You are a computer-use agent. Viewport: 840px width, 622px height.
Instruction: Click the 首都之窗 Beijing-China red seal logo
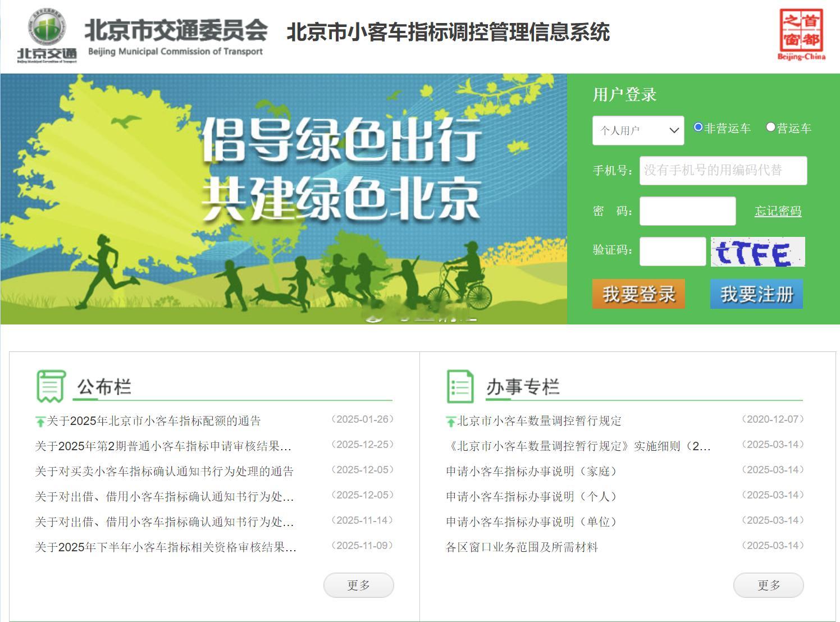801,34
